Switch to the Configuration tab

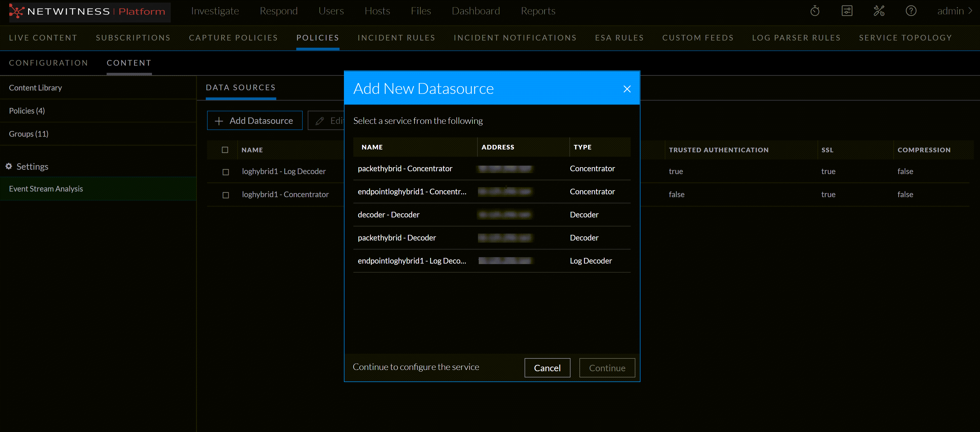coord(49,63)
